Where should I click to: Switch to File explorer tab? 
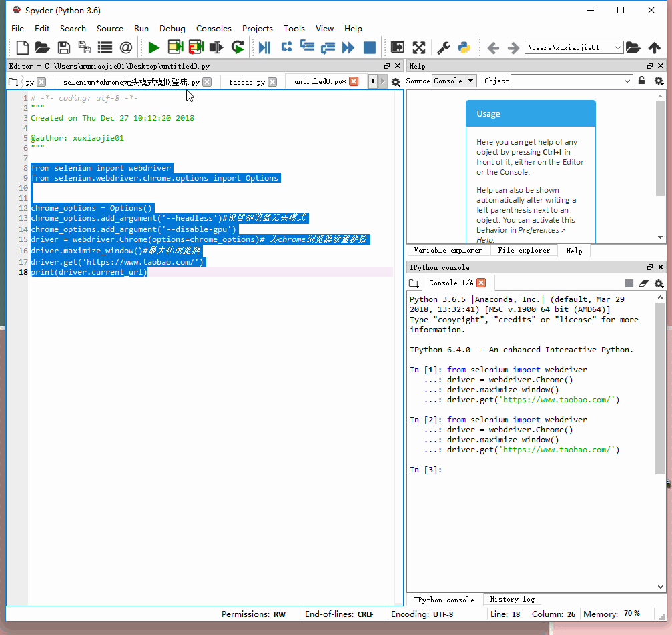click(x=524, y=251)
